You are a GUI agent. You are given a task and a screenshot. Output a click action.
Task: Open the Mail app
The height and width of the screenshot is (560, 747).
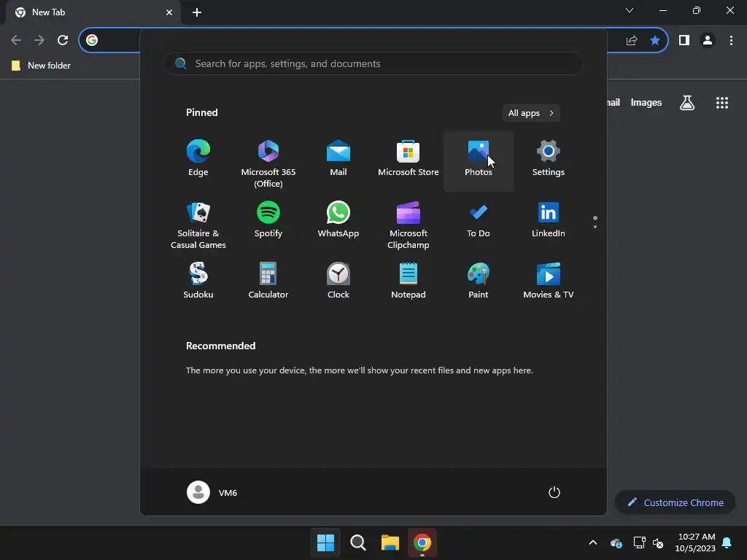(338, 160)
